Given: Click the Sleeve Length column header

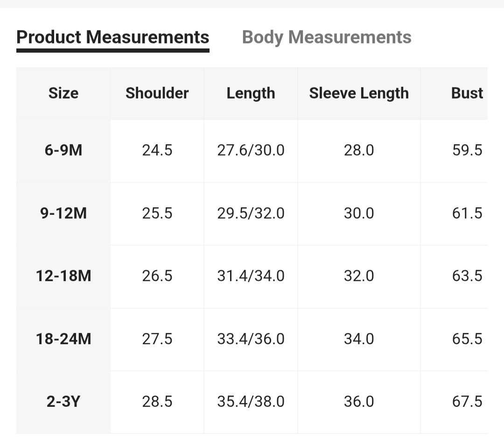Looking at the screenshot, I should (359, 93).
